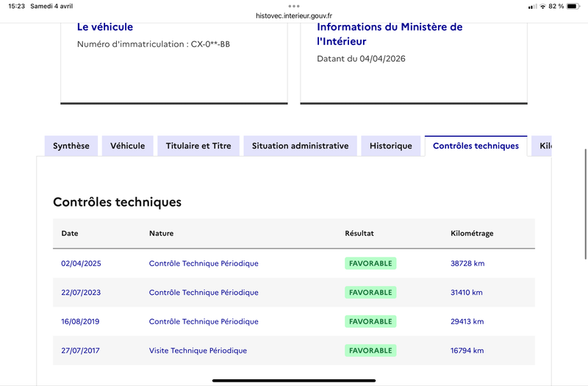Click the Contrôles techniques section heading
Image resolution: width=588 pixels, height=386 pixels.
[117, 202]
